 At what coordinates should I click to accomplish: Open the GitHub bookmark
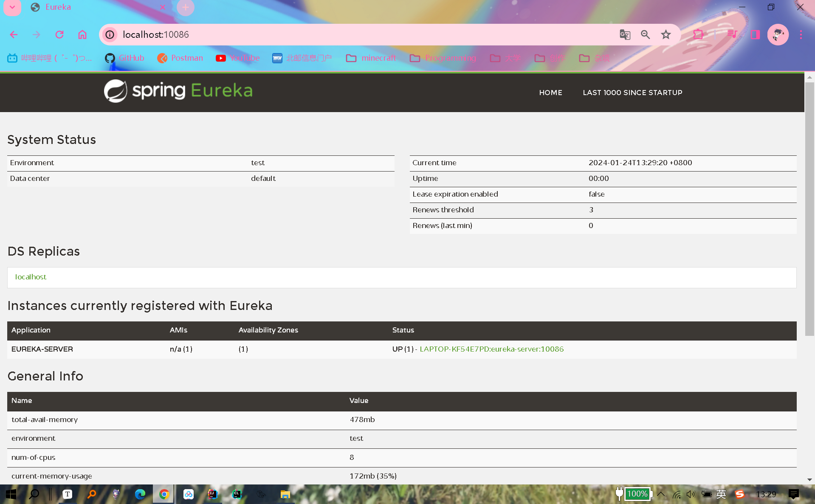[125, 58]
